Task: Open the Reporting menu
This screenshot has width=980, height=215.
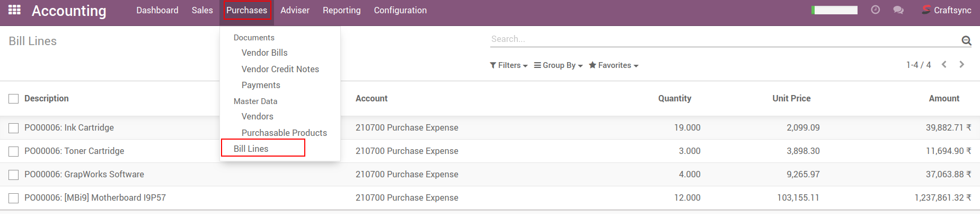Action: tap(341, 10)
